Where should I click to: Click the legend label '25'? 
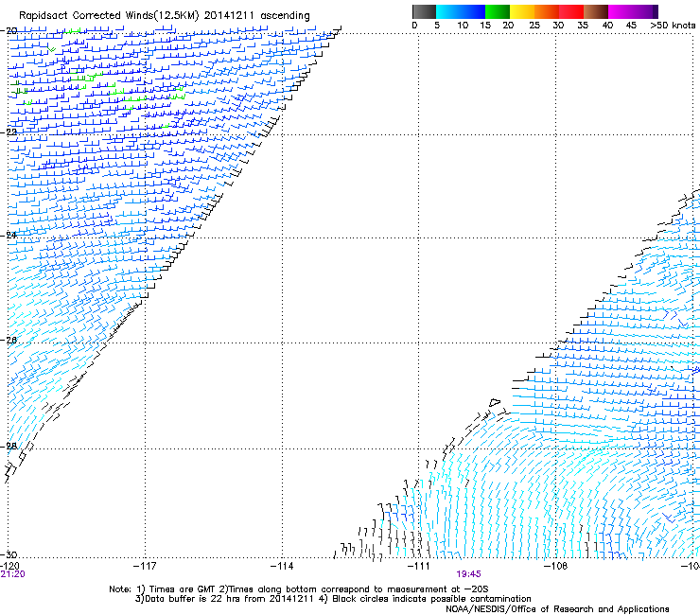click(x=534, y=26)
